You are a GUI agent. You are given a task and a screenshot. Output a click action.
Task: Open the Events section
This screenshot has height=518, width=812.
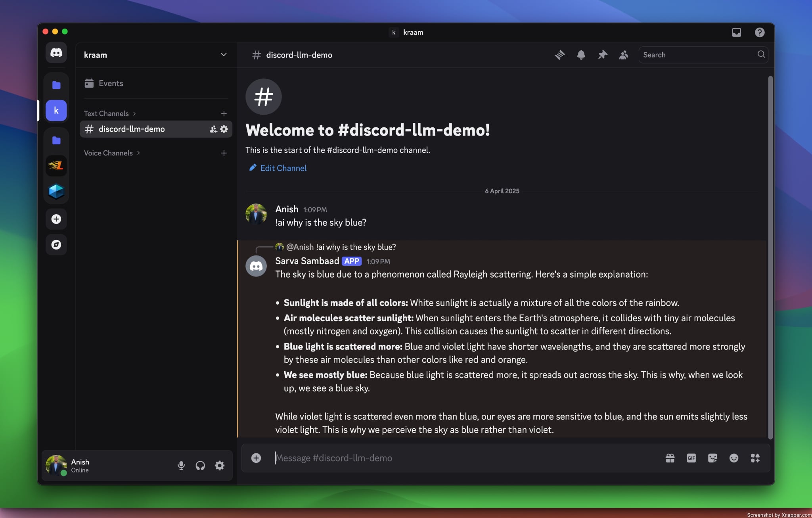(x=110, y=83)
